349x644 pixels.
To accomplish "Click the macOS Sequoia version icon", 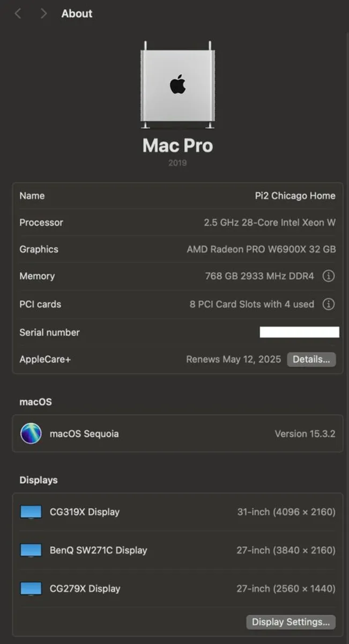I will (31, 434).
